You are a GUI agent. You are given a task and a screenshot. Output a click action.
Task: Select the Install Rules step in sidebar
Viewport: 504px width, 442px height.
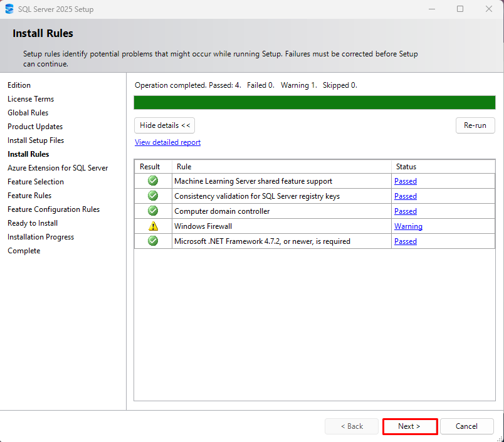(28, 154)
